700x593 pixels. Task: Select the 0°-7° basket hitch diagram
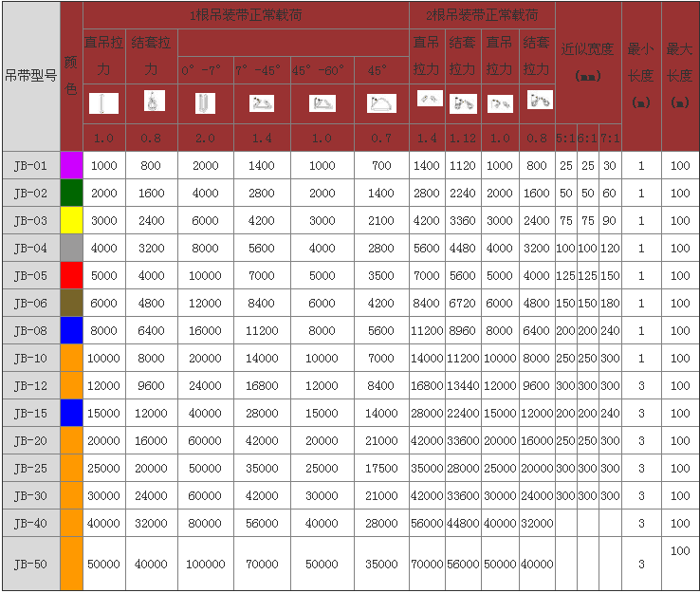click(x=205, y=103)
